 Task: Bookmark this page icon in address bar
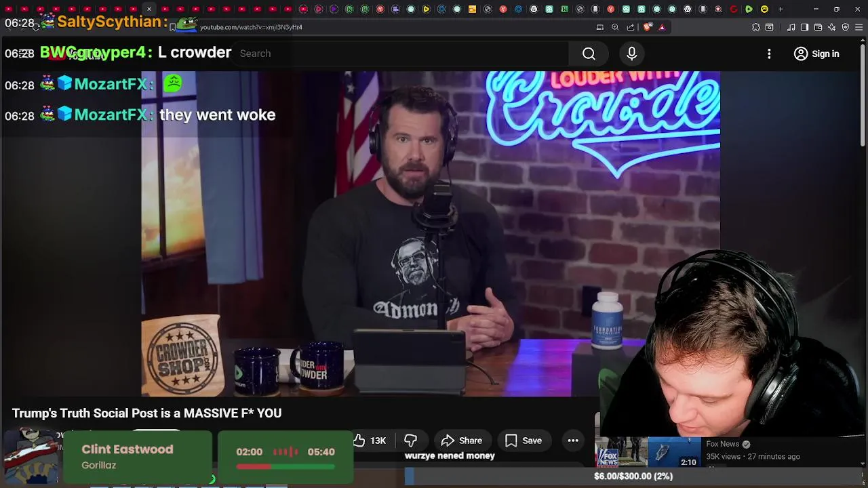pyautogui.click(x=173, y=27)
